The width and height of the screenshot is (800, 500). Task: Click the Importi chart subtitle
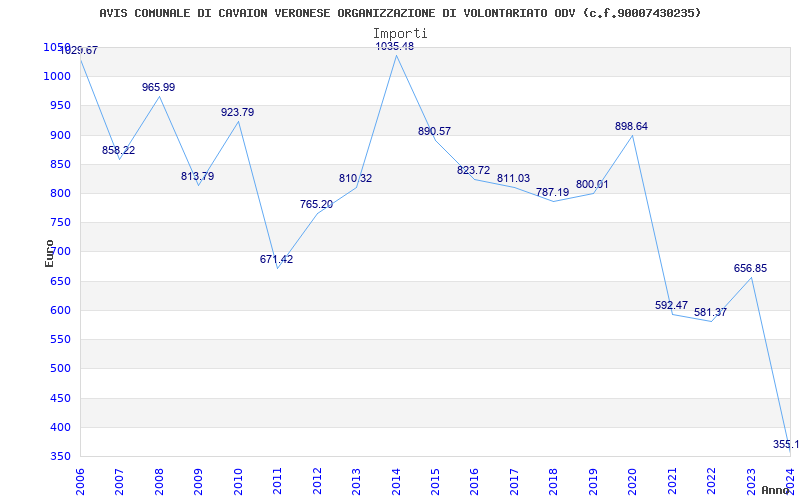[400, 33]
